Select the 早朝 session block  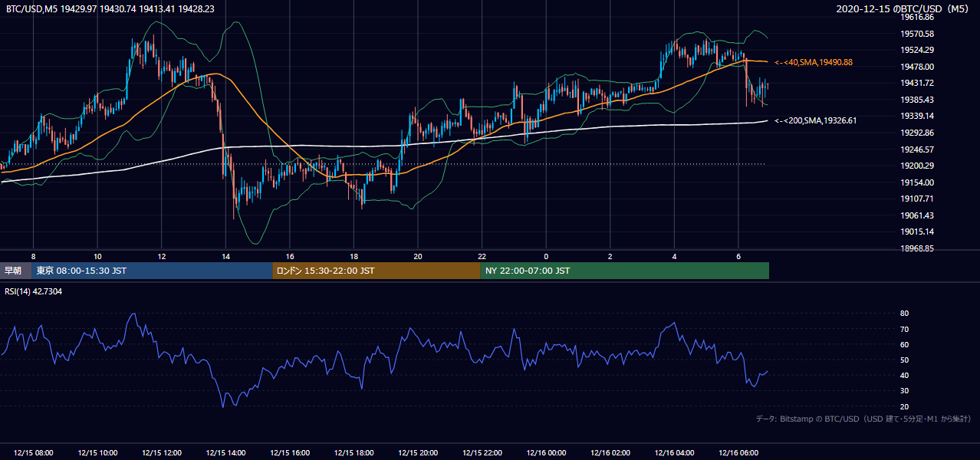(x=15, y=271)
